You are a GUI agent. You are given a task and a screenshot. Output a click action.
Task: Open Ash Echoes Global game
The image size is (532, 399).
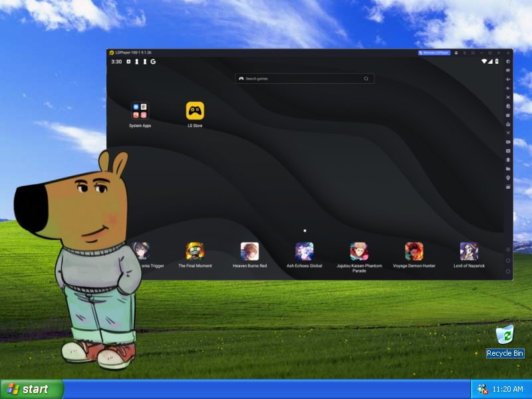pyautogui.click(x=305, y=255)
